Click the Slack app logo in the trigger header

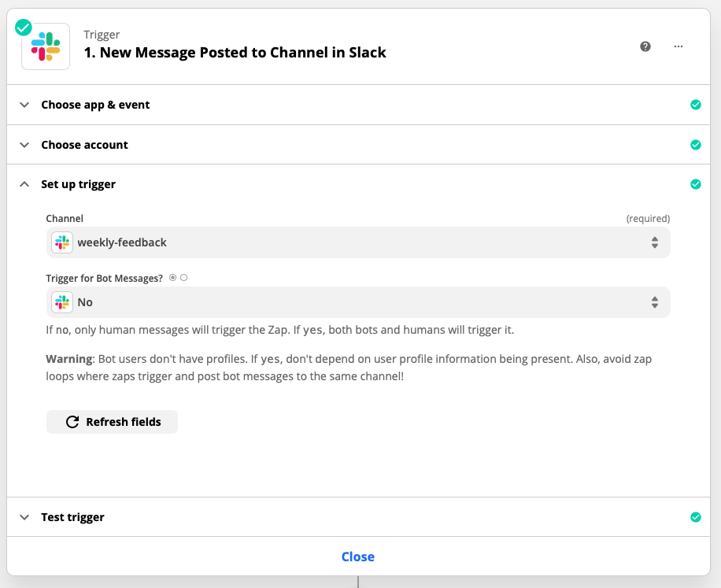coord(46,46)
